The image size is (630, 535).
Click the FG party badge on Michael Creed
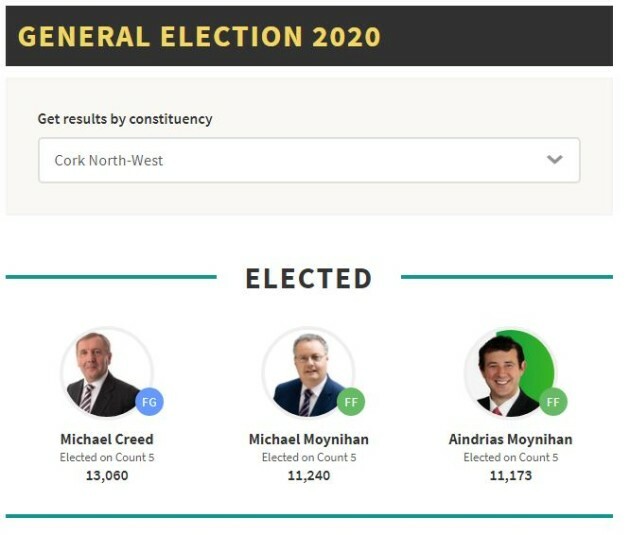(149, 402)
